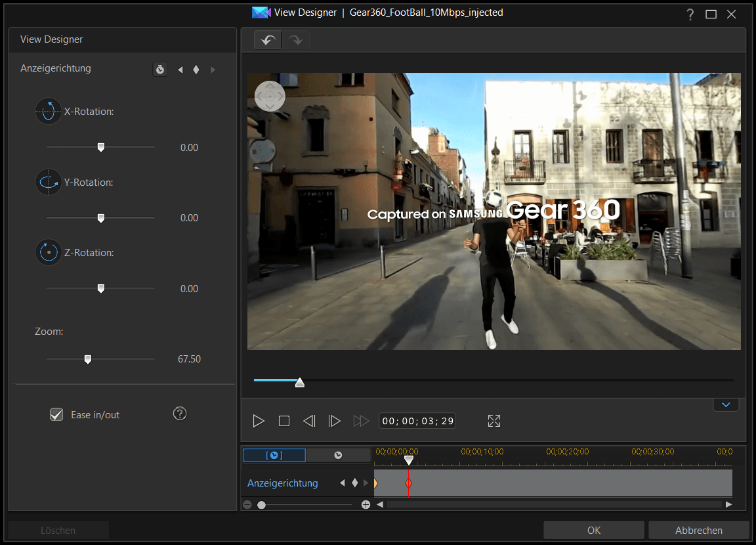Add keyframe diamond in timeline track header
The image size is (756, 545).
[355, 483]
